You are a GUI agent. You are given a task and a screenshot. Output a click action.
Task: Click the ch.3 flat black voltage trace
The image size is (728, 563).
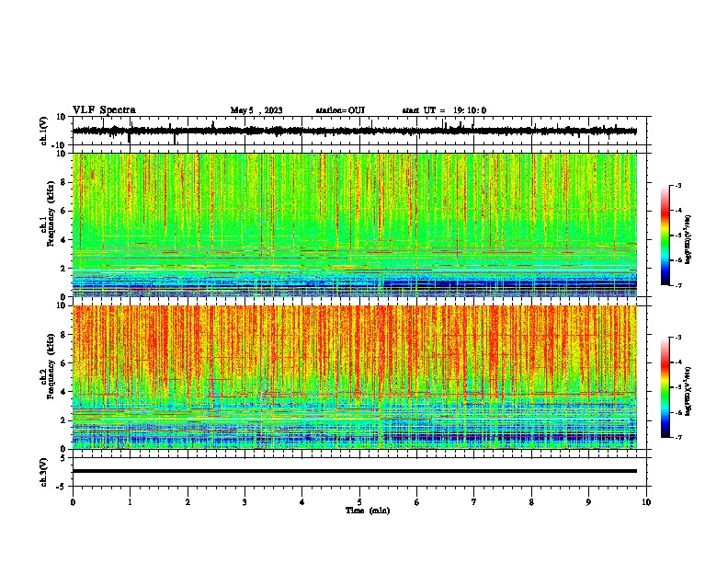click(x=355, y=471)
